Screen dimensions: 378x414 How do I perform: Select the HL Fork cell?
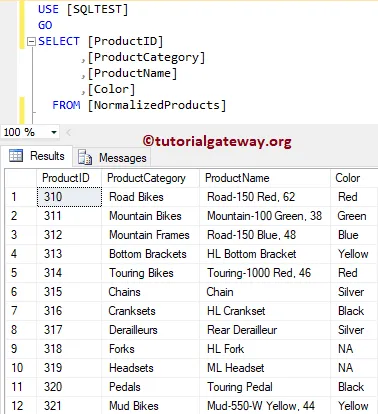(265, 349)
